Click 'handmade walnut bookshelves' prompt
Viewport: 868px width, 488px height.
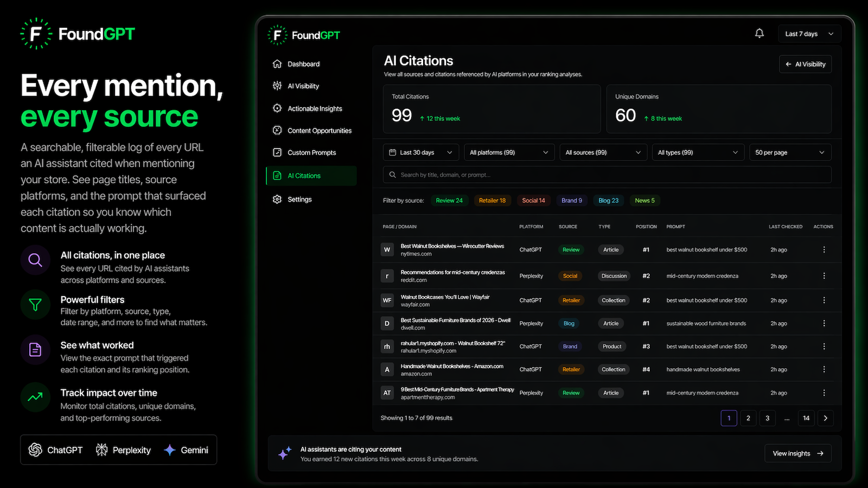tap(703, 369)
